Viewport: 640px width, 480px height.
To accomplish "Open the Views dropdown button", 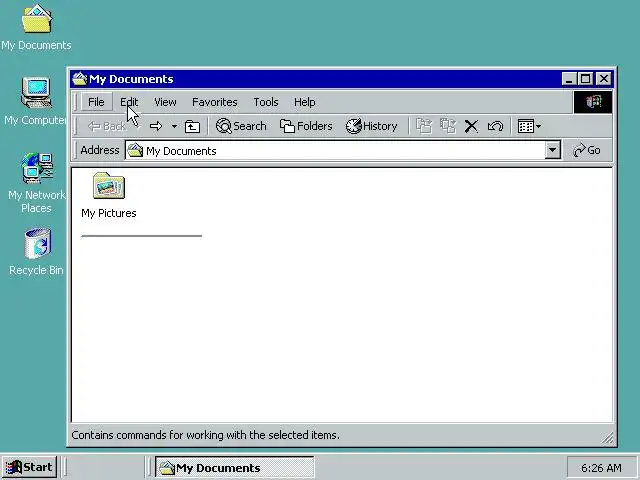I will 529,126.
